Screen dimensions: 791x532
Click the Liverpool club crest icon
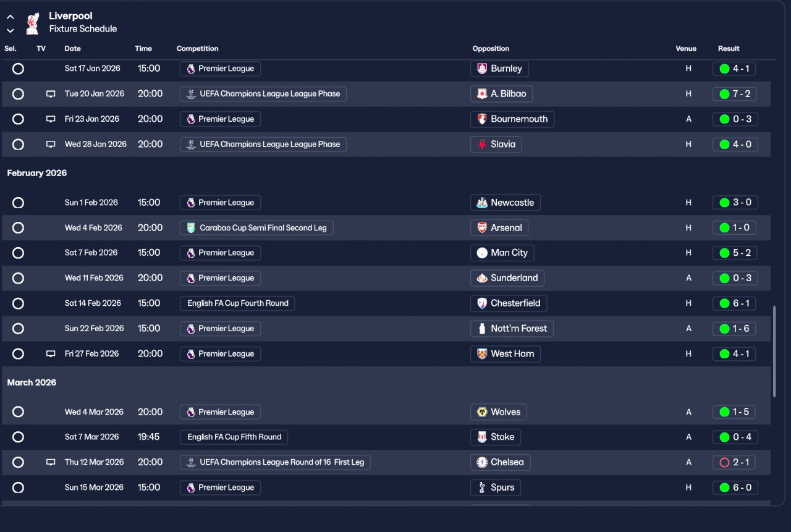pos(33,23)
